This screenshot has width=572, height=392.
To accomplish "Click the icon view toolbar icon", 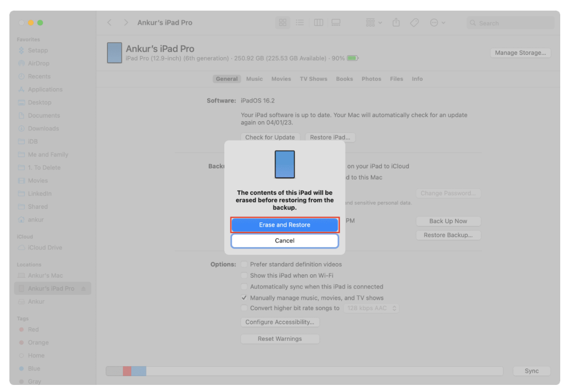I will [283, 22].
